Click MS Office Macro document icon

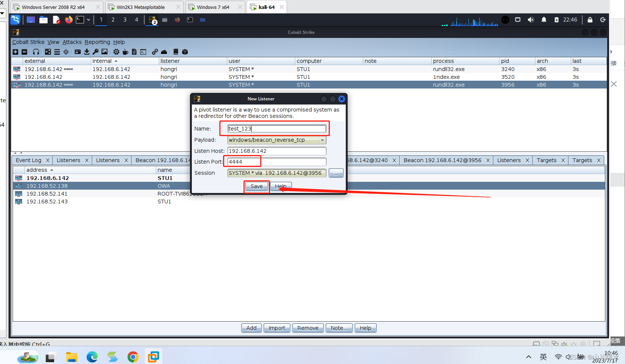134,52
